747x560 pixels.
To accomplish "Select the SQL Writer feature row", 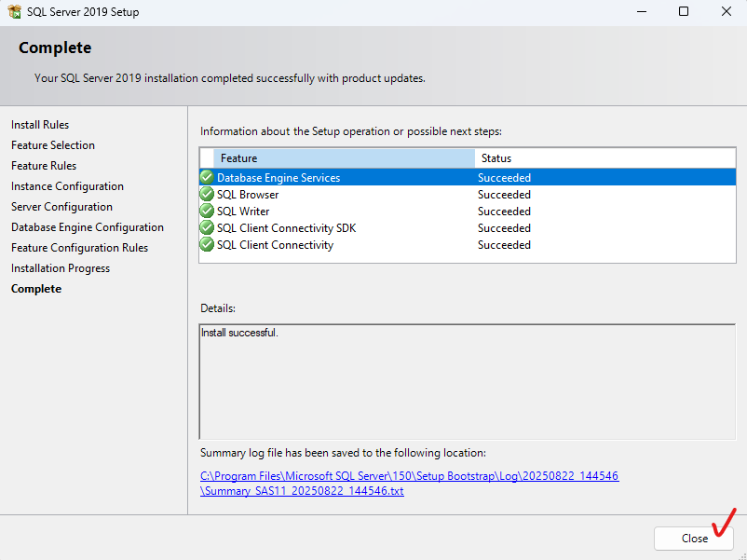I will [x=468, y=211].
